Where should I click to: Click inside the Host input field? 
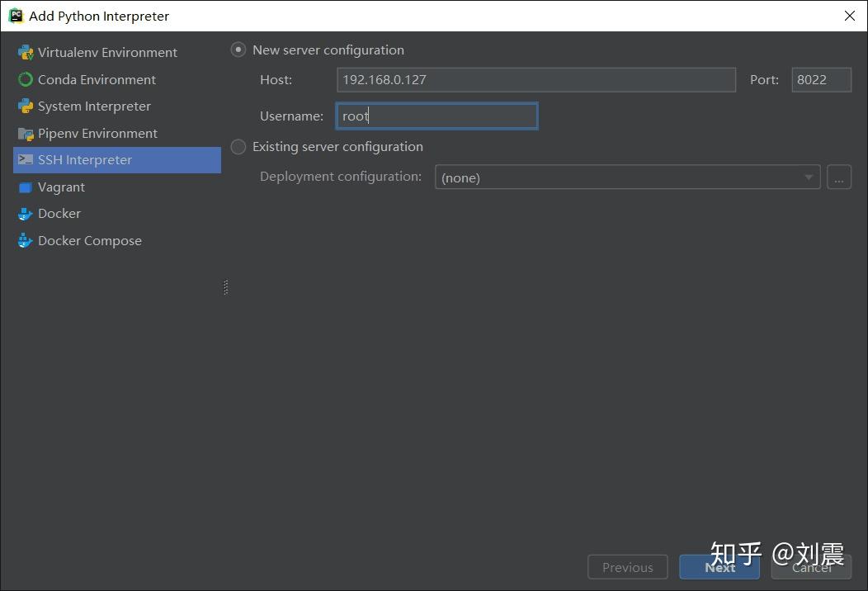536,79
